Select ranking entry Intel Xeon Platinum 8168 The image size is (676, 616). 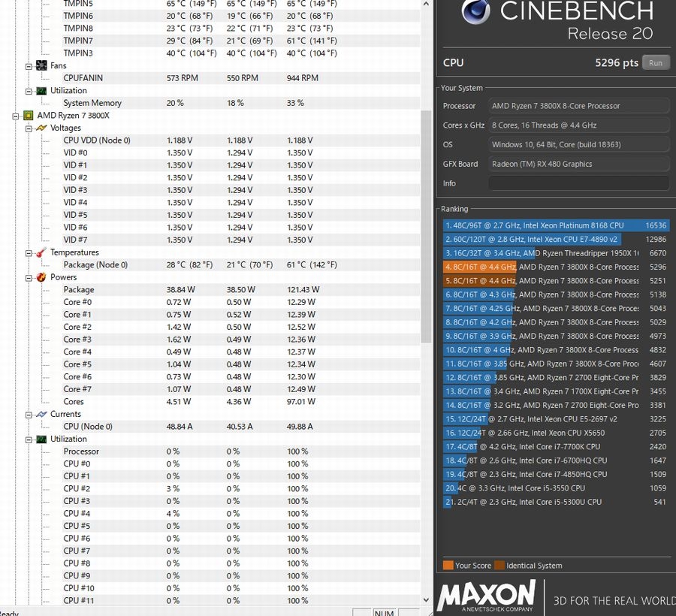coord(555,225)
